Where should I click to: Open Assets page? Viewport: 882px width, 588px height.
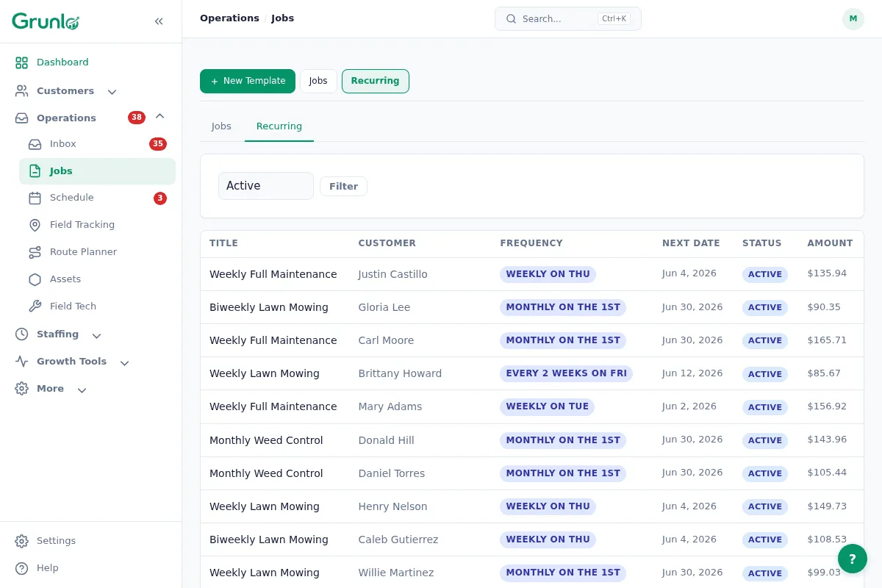point(97,279)
